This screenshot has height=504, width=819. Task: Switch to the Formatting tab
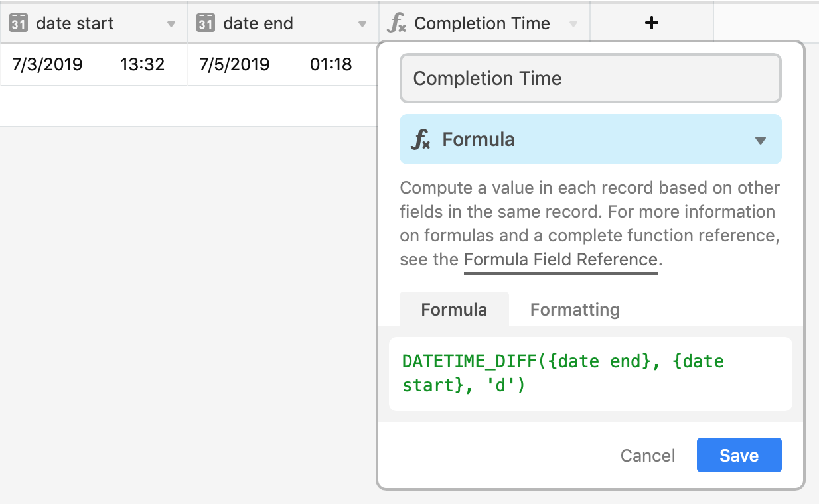tap(575, 310)
